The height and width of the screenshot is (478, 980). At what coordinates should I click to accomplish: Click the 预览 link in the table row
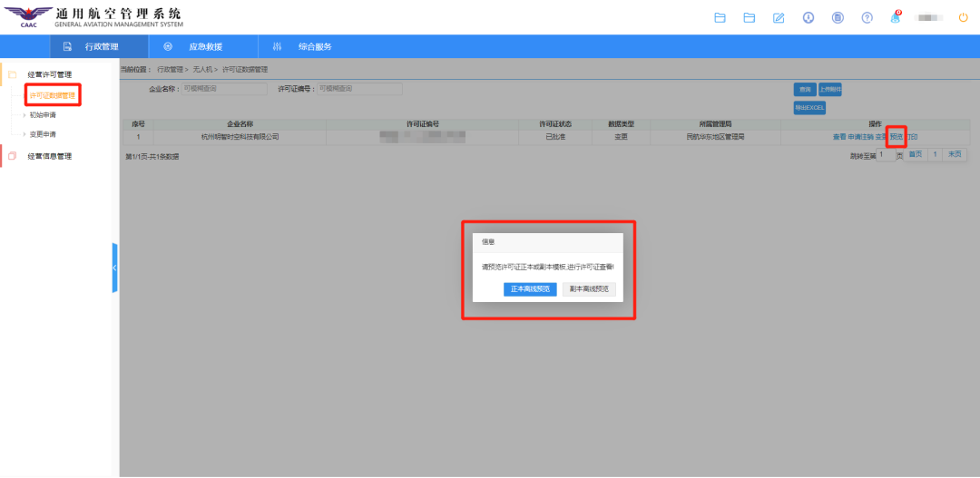[896, 137]
